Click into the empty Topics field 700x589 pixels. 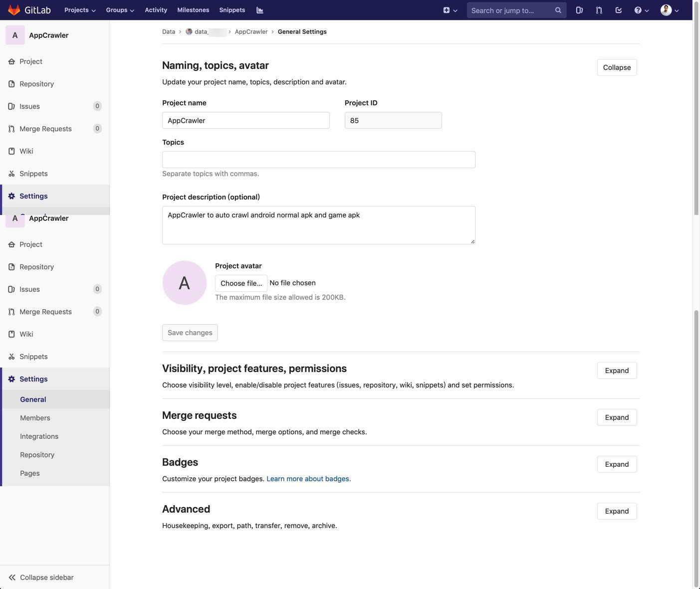click(x=319, y=160)
